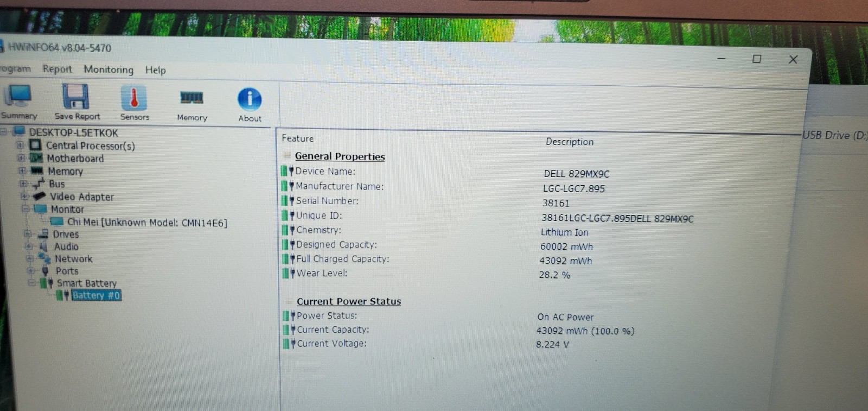Click the Network tree icon
Image resolution: width=868 pixels, height=411 pixels.
click(x=45, y=258)
